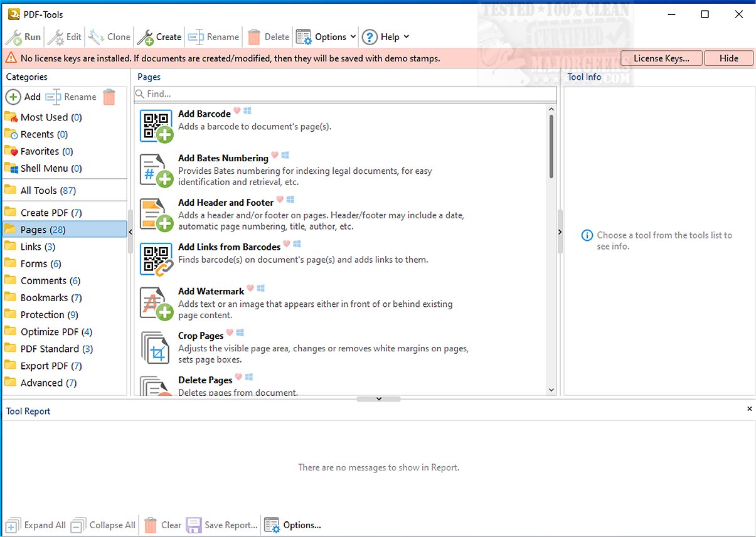Collapse the Tool Report pane chevron

(x=378, y=399)
